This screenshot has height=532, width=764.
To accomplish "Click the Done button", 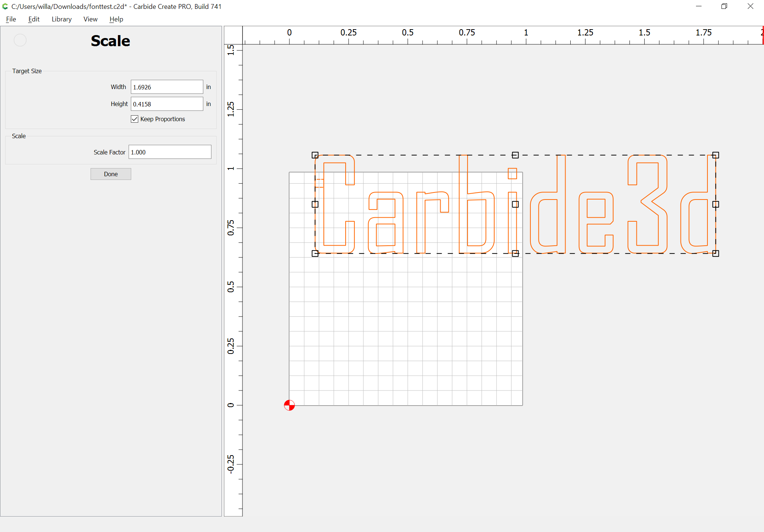I will tap(111, 174).
